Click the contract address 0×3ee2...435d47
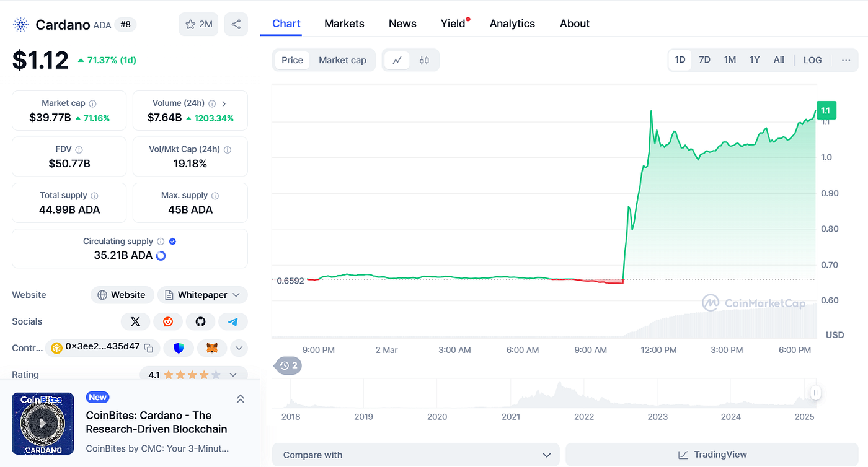The image size is (868, 467). (102, 347)
